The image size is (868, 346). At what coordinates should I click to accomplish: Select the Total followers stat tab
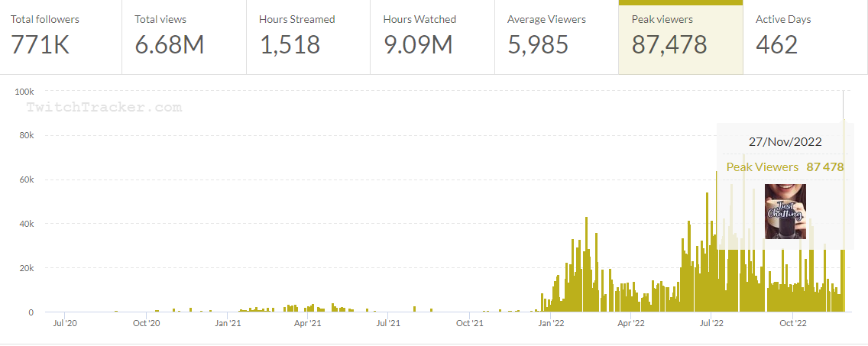pos(61,37)
